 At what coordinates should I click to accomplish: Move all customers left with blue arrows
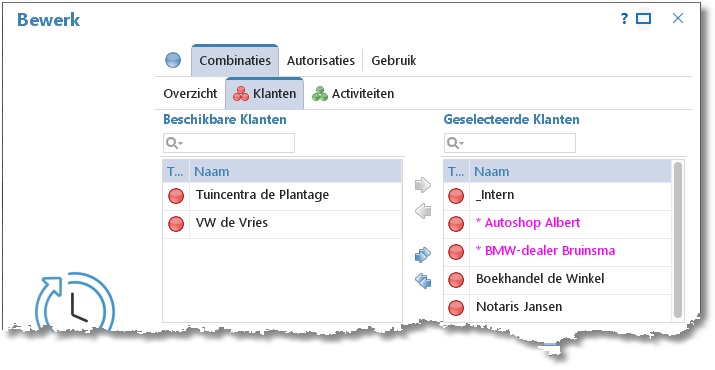(x=423, y=281)
